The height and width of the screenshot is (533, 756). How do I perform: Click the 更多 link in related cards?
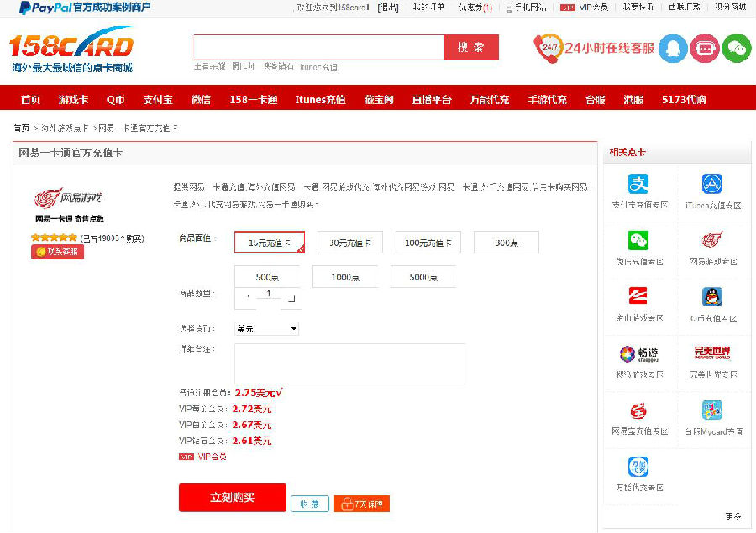click(x=733, y=516)
